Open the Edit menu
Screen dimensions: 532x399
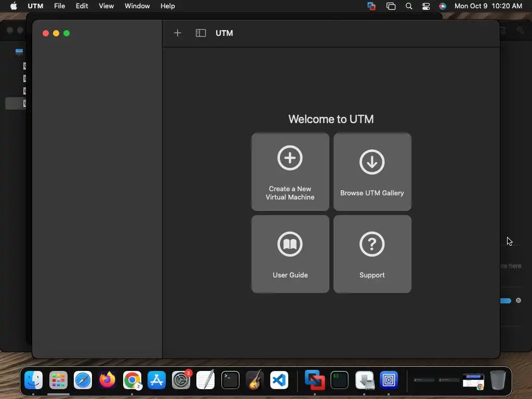point(82,6)
